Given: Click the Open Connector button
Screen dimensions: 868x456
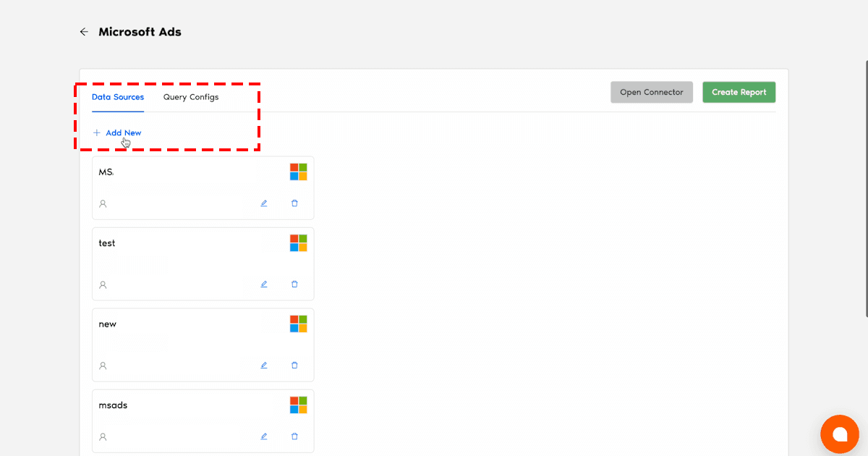Looking at the screenshot, I should tap(651, 93).
